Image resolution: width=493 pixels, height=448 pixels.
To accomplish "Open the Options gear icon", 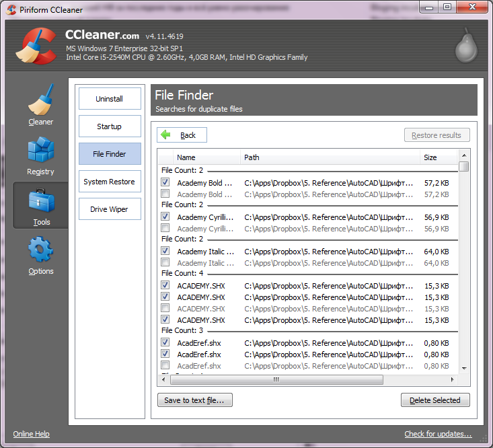I will 40,250.
